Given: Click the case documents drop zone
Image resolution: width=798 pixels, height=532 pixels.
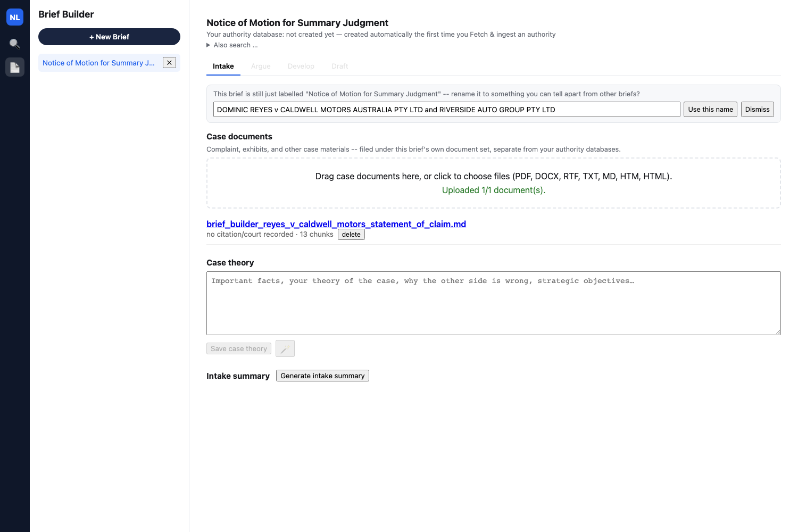Looking at the screenshot, I should 494,183.
